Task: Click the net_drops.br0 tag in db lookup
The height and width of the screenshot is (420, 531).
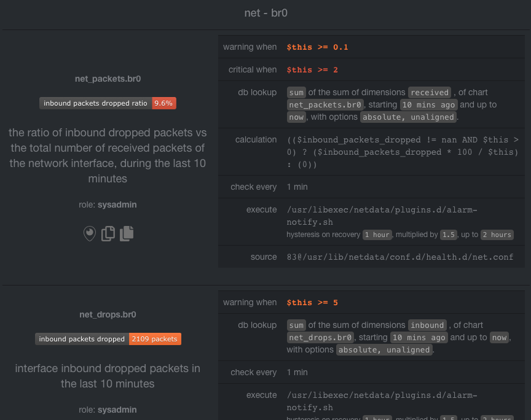Action: [x=320, y=338]
